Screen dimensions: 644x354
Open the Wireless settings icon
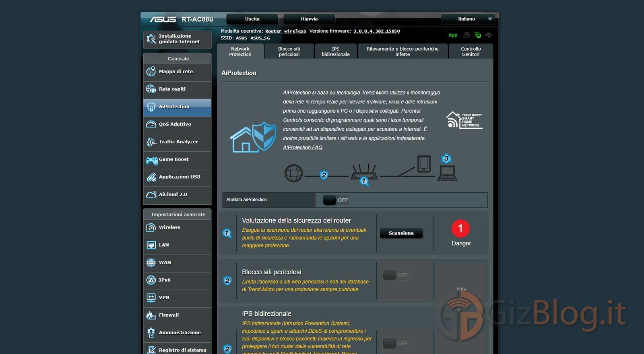coord(151,228)
